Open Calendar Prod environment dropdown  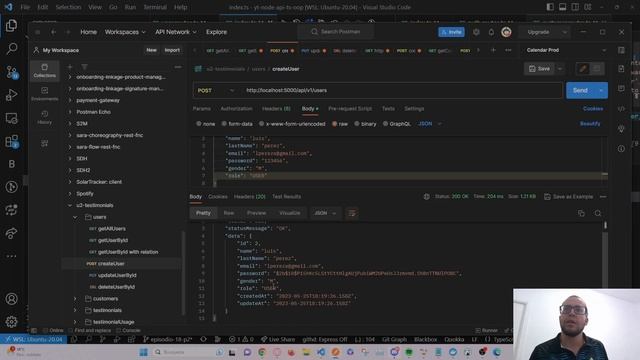pos(566,50)
